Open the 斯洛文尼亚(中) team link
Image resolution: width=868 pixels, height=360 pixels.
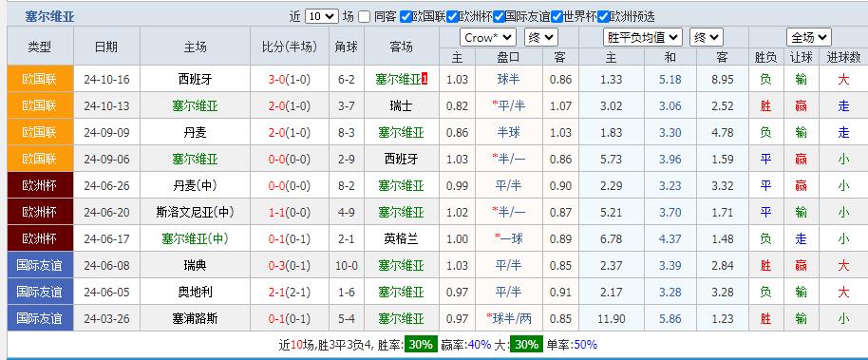point(195,212)
